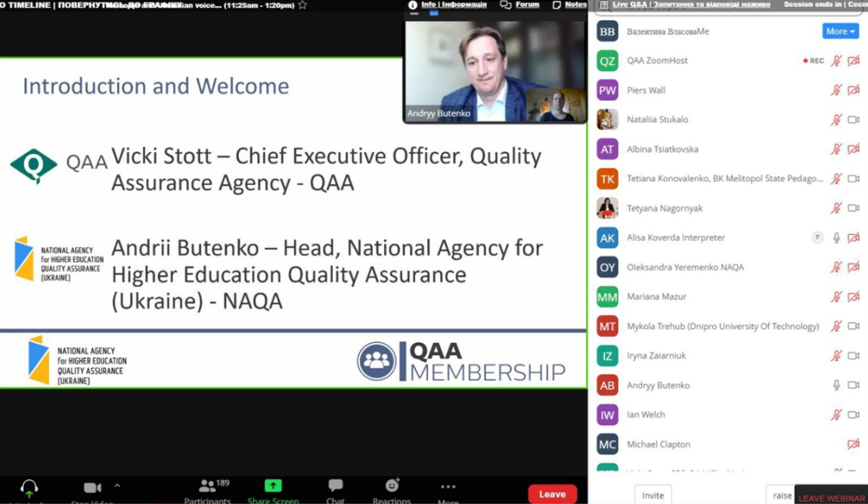Click the muted mic icon for Ian Welch
The height and width of the screenshot is (504, 868).
[836, 415]
